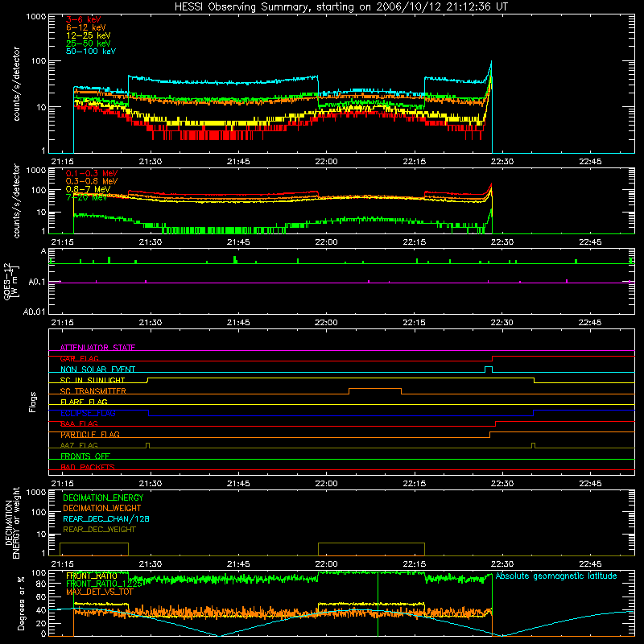The width and height of the screenshot is (644, 644).
Task: Select the FLARE_FLAG label
Action: pos(84,402)
